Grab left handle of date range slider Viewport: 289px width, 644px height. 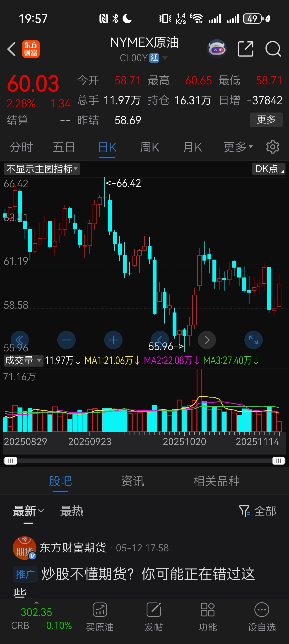(x=10, y=460)
